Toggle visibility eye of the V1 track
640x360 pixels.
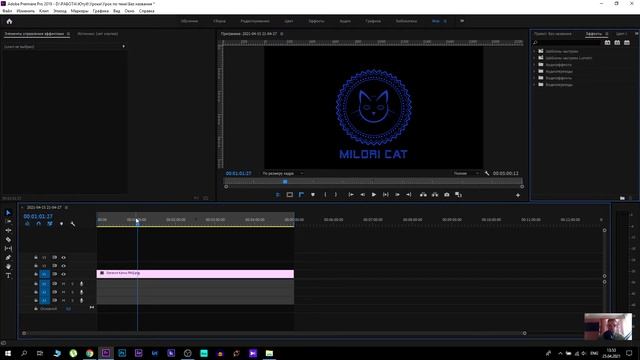pyautogui.click(x=63, y=274)
